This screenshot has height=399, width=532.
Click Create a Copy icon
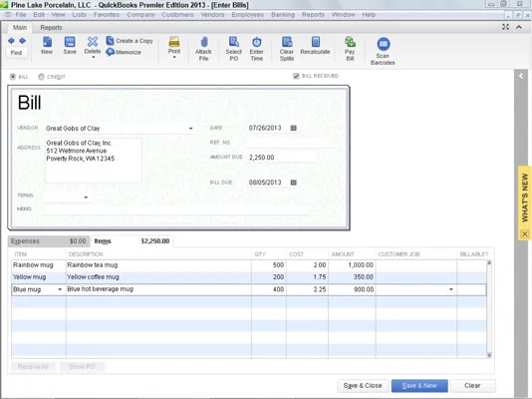point(110,41)
